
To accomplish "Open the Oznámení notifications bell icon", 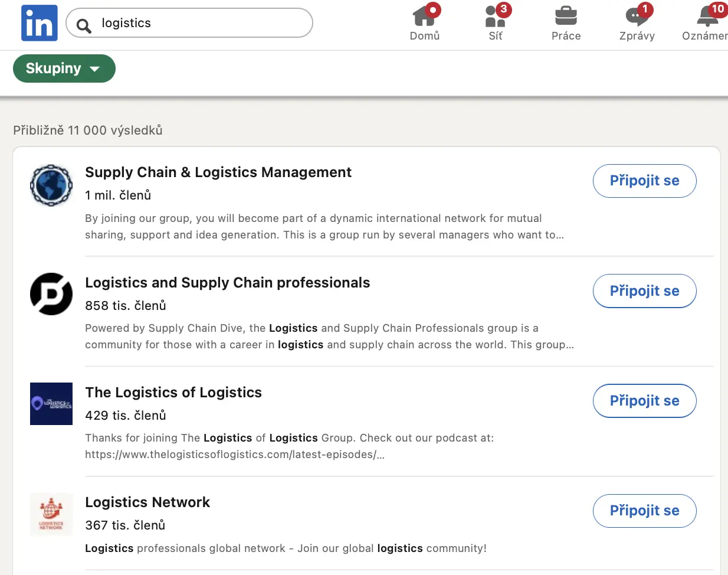I will tap(708, 16).
